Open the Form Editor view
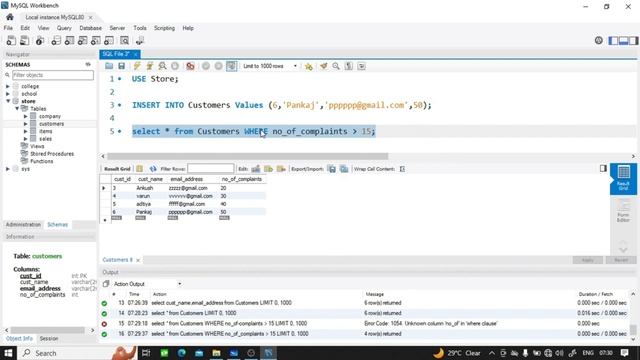Viewport: 640px width, 360px height. (623, 211)
